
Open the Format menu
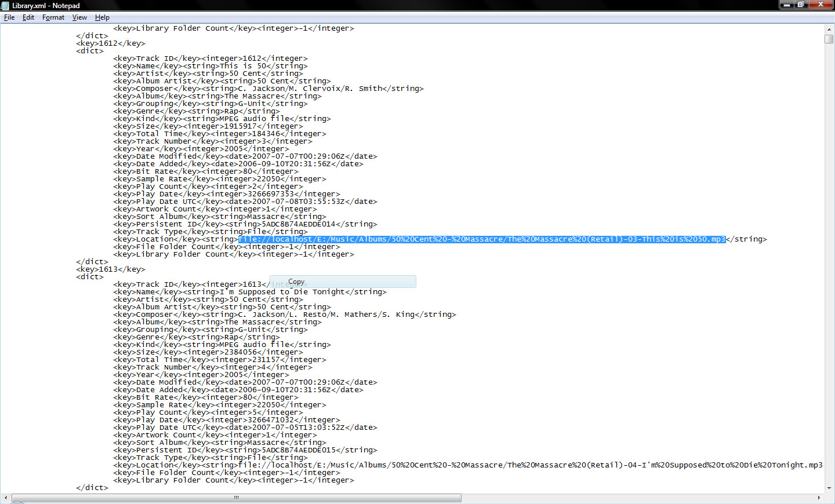coord(53,17)
